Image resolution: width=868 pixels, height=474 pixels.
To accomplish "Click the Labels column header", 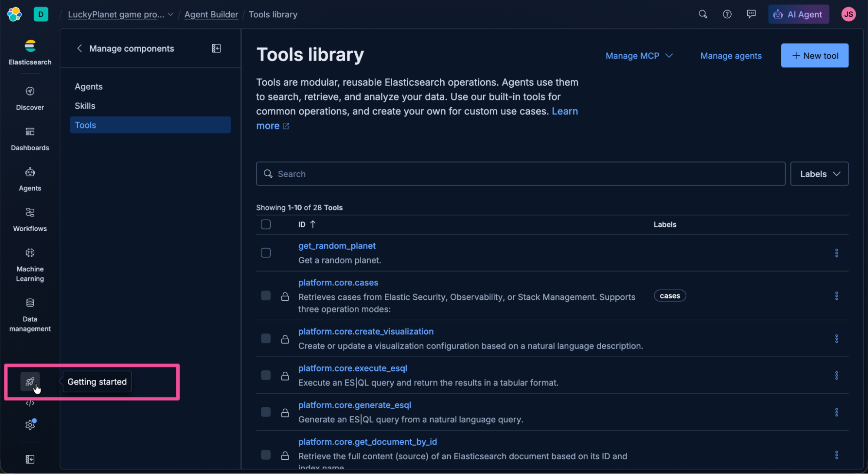I will (665, 225).
